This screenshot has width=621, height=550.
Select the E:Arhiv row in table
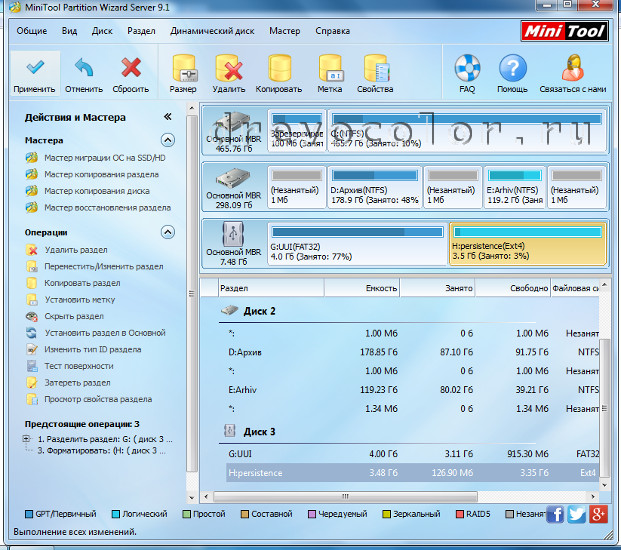pos(412,390)
